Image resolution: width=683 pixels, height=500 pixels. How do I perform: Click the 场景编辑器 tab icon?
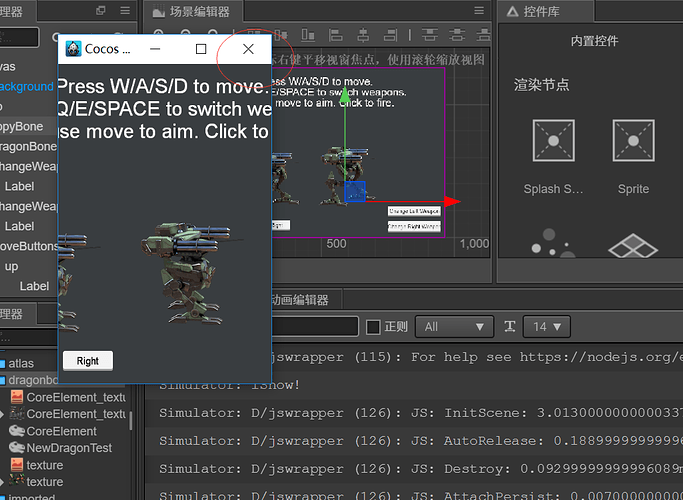pos(159,11)
